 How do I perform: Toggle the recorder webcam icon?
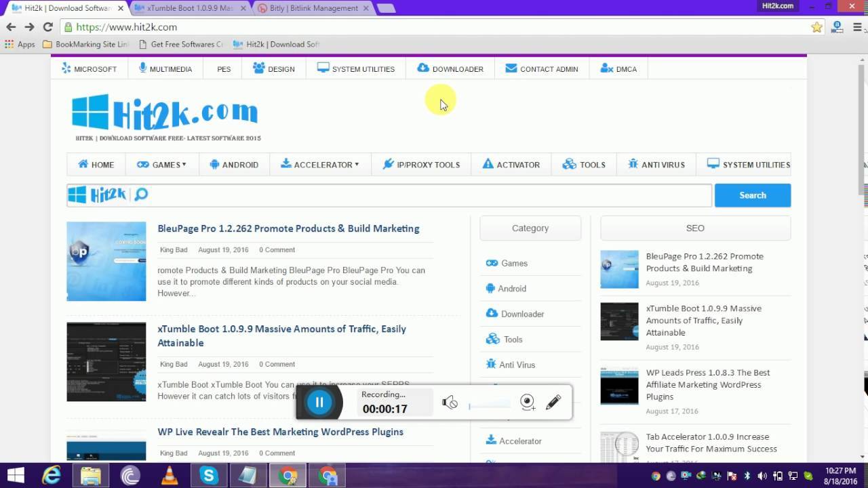pos(528,403)
